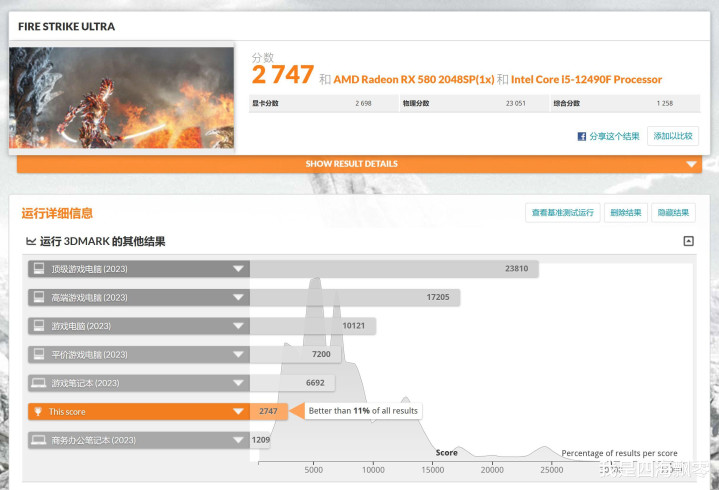This screenshot has width=719, height=490.
Task: Expand the 游戏电脑 (2023) dropdown
Action: pos(238,326)
